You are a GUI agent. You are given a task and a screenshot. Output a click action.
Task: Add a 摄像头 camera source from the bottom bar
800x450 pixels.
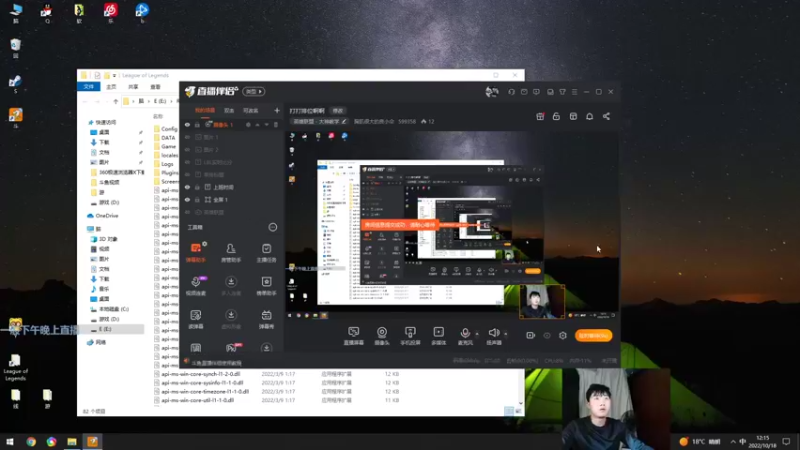tap(382, 336)
